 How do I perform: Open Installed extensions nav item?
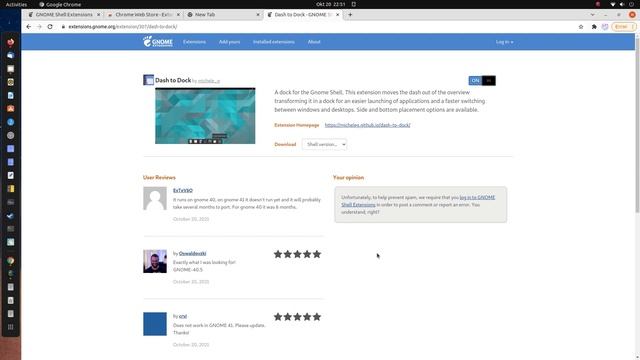tap(273, 42)
